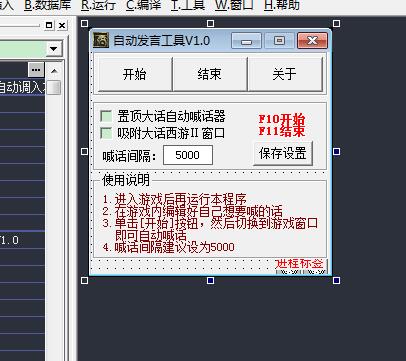406x361 pixels.
Task: Enable 置顶大话自动喊话器 checkbox
Action: 106,116
